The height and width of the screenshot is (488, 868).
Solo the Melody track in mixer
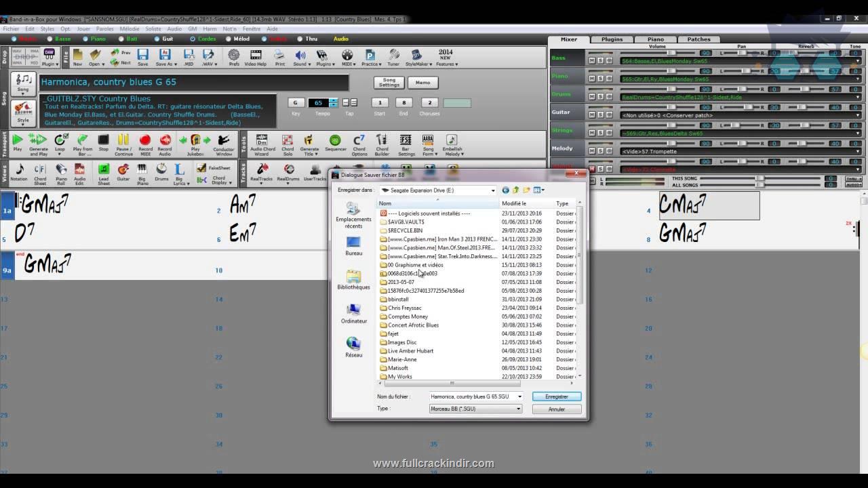599,151
